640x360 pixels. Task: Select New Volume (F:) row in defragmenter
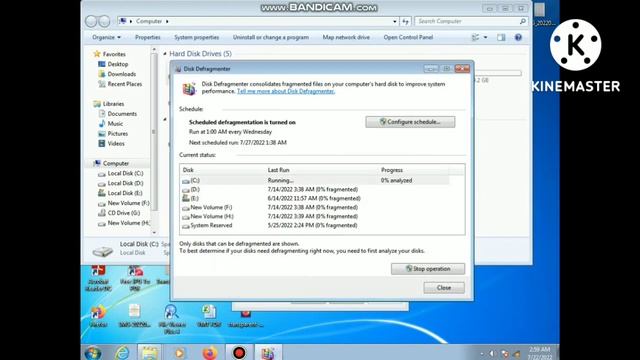(x=315, y=207)
